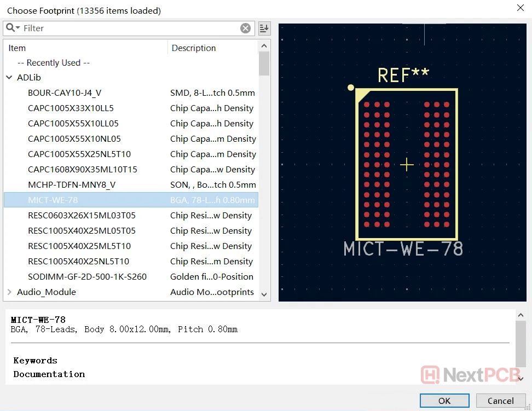The width and height of the screenshot is (532, 411).
Task: Click the MICT-WE-78 footprint preview
Action: 406,164
